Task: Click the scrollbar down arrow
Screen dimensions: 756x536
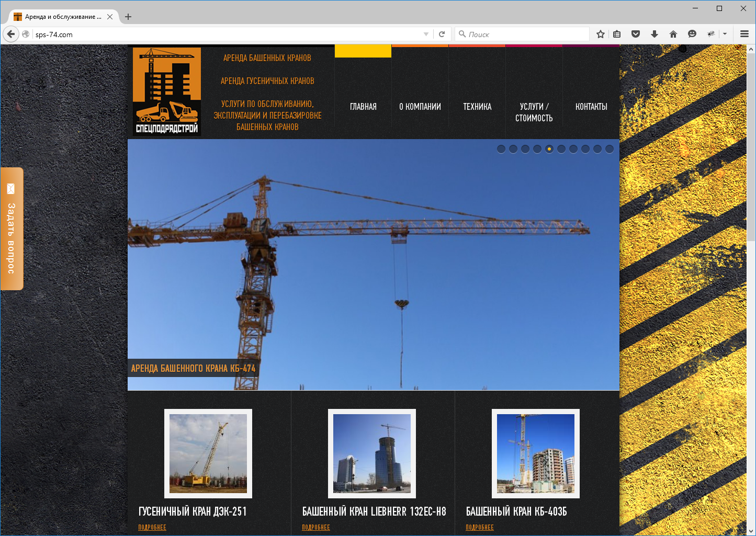Action: pos(751,531)
